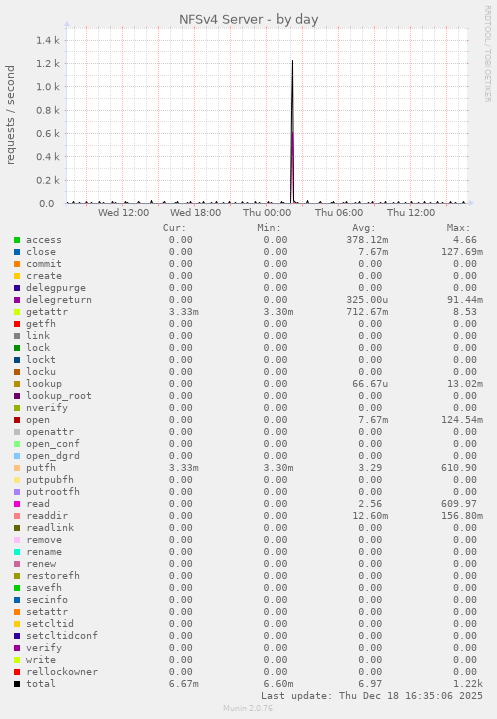Select the readlink legend label
Screen dimensions: 497x719
tap(50, 528)
